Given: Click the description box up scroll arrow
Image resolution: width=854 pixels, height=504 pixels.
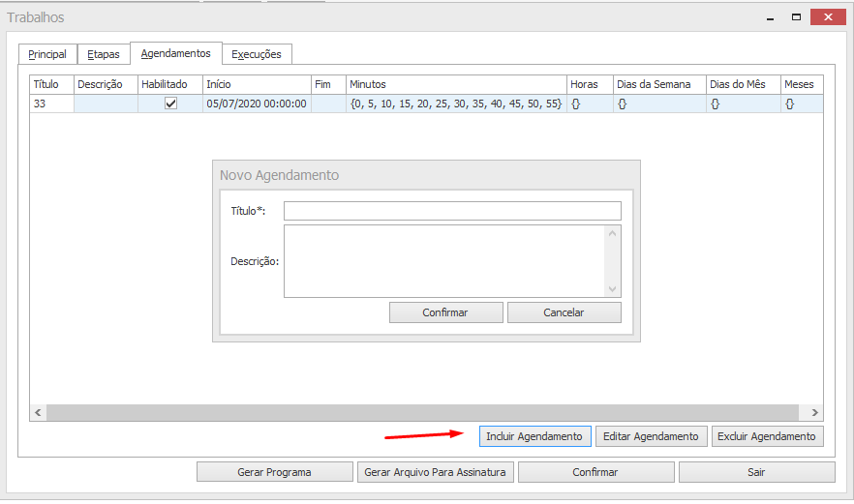Looking at the screenshot, I should (612, 233).
